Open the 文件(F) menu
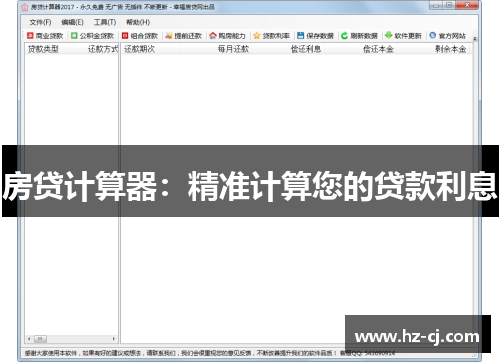500x362 pixels. [x=40, y=22]
